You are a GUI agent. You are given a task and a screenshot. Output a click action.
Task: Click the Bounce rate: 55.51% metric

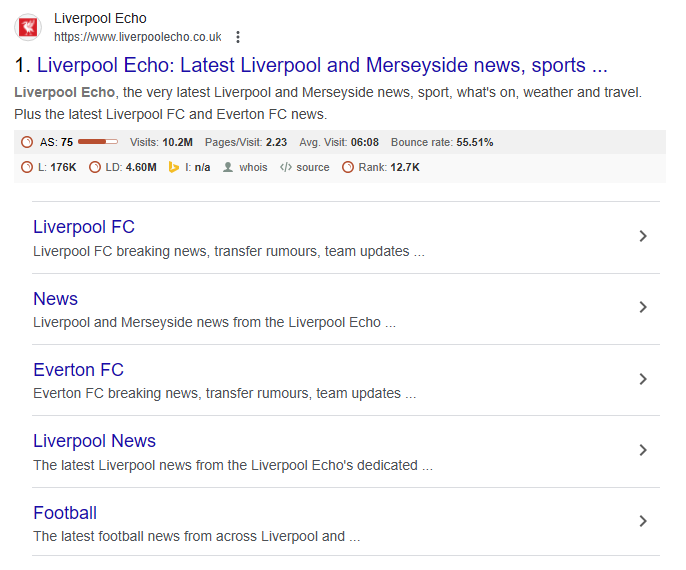[x=442, y=142]
